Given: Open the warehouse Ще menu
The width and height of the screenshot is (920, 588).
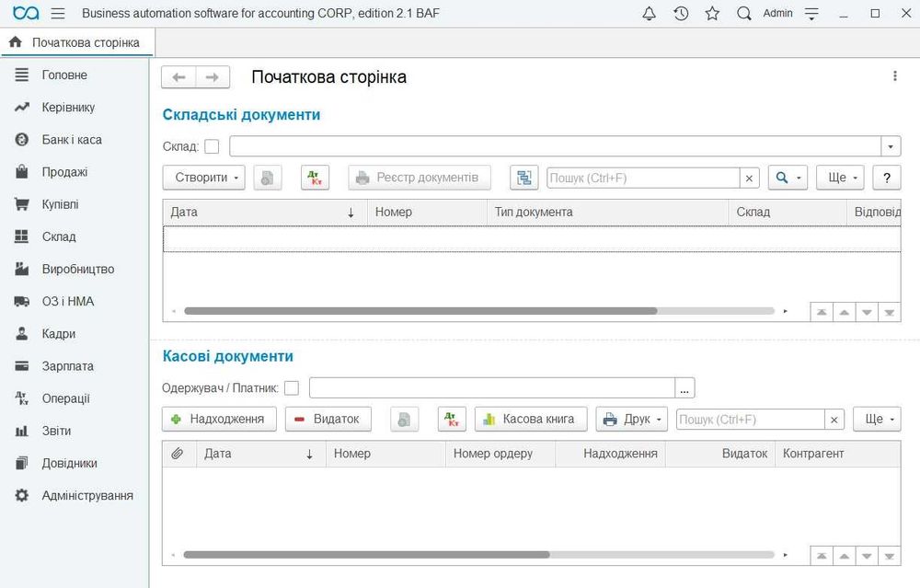Looking at the screenshot, I should coord(841,178).
